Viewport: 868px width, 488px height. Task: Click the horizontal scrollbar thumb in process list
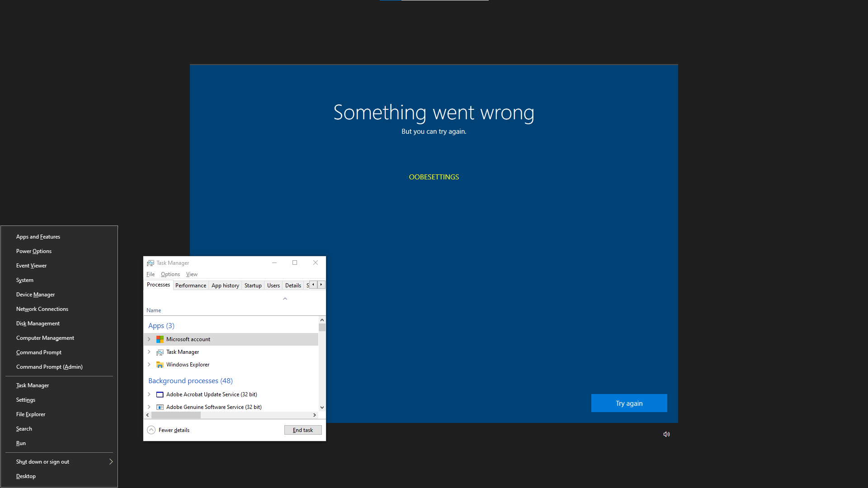[176, 415]
